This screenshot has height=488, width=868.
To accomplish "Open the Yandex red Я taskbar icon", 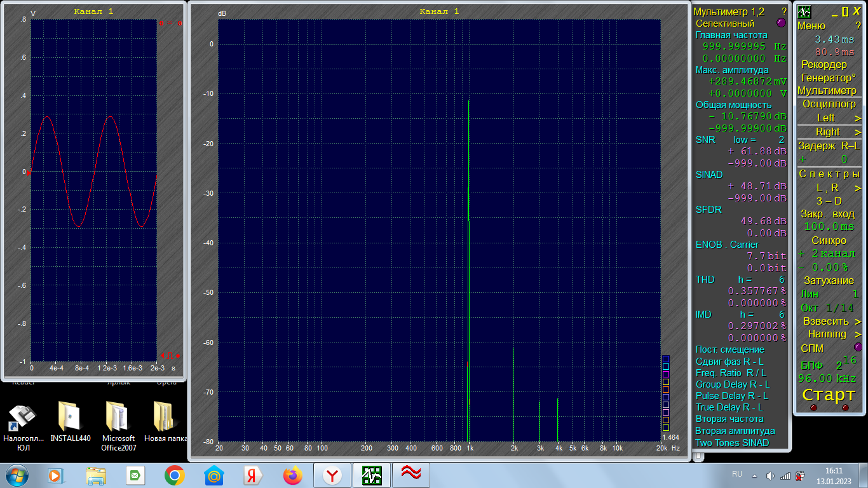I will pyautogui.click(x=254, y=475).
